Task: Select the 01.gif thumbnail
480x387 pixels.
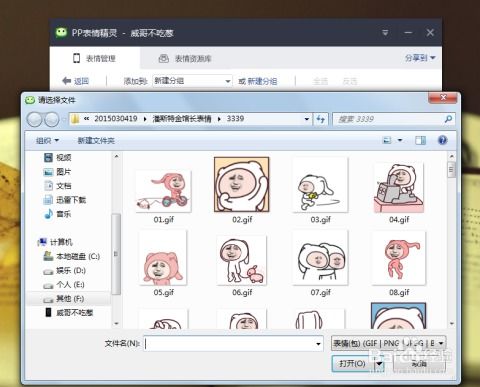Action: click(x=163, y=191)
